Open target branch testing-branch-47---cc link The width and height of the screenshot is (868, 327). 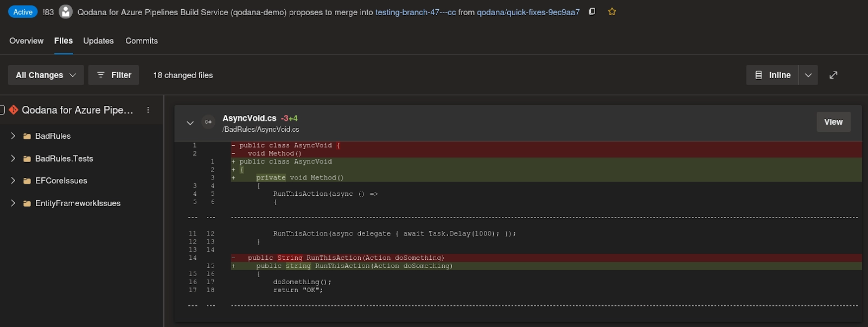coord(416,12)
